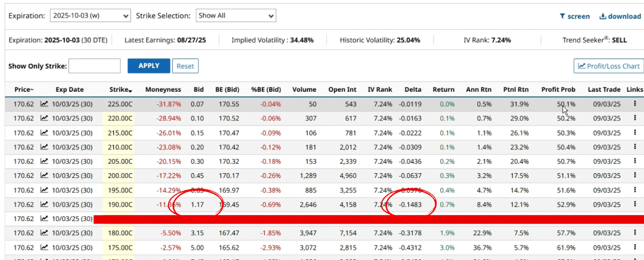Image resolution: width=644 pixels, height=260 pixels.
Task: Click the -31.87% moneyness value
Action: tap(169, 104)
